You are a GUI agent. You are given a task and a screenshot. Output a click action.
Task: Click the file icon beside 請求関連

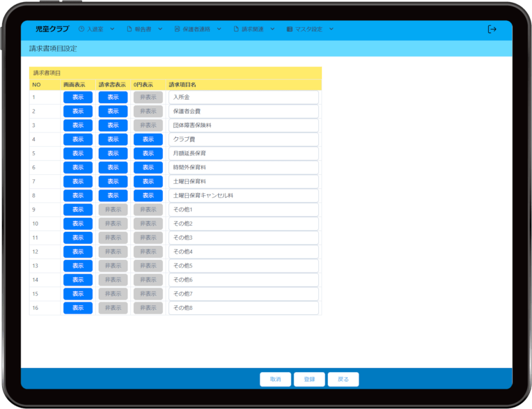(236, 29)
